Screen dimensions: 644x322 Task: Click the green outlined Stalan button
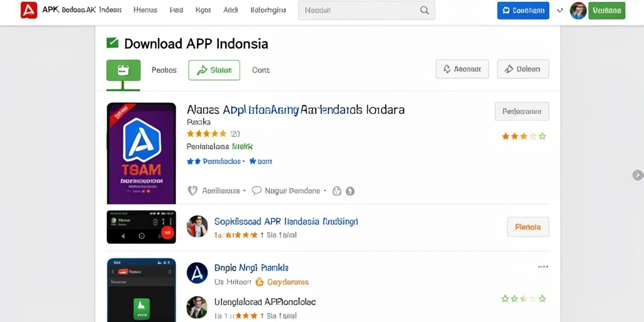(214, 70)
